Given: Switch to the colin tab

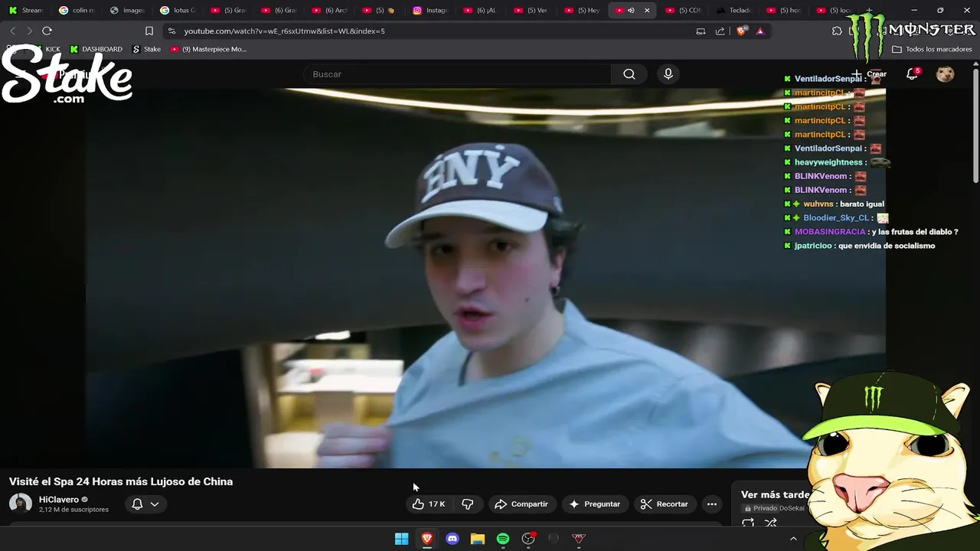Looking at the screenshot, I should 77,10.
